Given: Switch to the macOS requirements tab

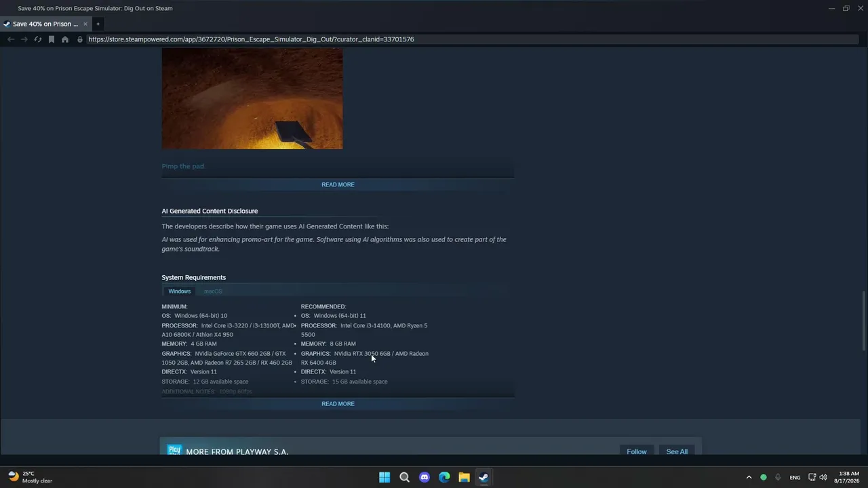Looking at the screenshot, I should point(213,291).
